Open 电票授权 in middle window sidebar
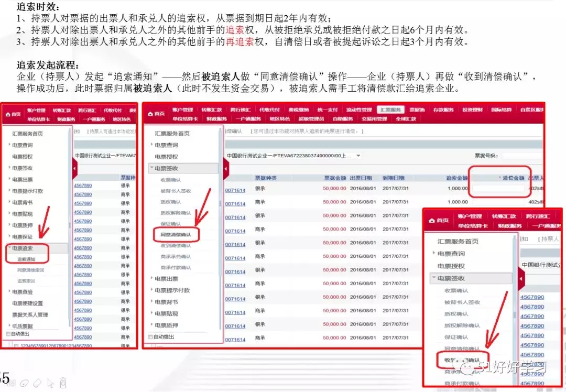Image resolution: width=566 pixels, height=392 pixels. tap(167, 157)
